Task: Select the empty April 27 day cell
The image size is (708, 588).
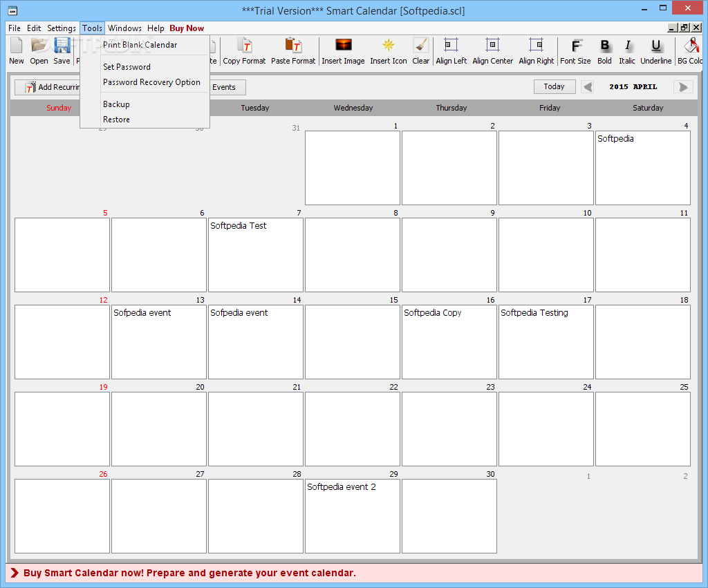Action: point(159,516)
